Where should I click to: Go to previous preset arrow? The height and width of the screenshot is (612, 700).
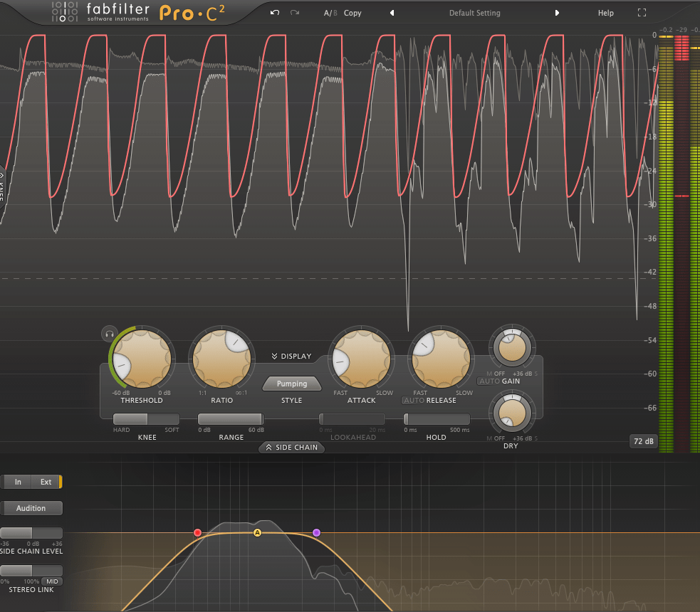[x=392, y=13]
